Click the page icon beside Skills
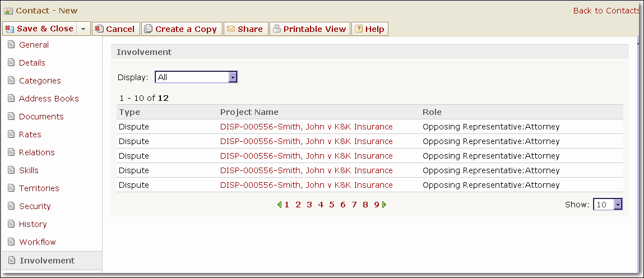Image resolution: width=644 pixels, height=278 pixels. pos(11,170)
